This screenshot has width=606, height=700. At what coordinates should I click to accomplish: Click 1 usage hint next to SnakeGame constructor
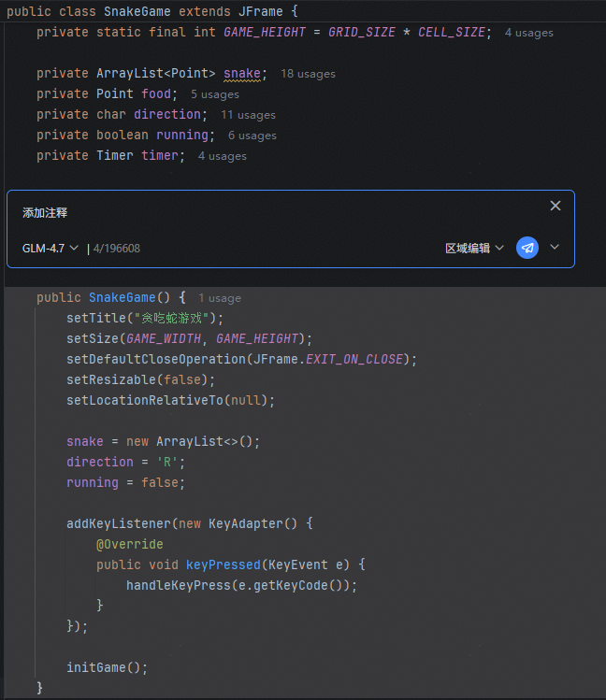coord(219,298)
